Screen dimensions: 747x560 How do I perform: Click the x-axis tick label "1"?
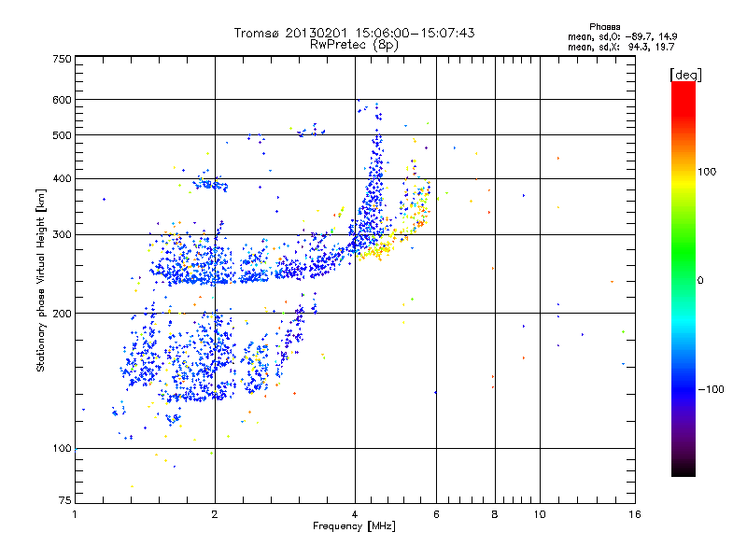point(75,514)
